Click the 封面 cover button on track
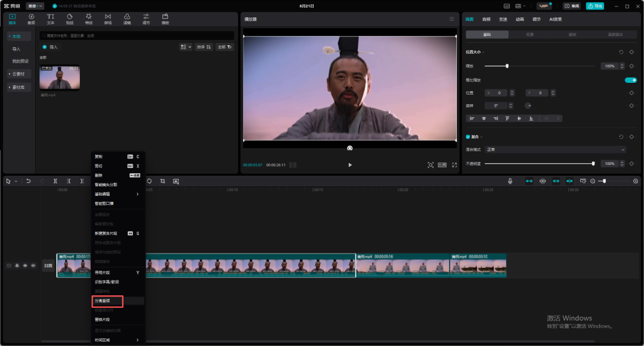The height and width of the screenshot is (346, 644). (48, 266)
